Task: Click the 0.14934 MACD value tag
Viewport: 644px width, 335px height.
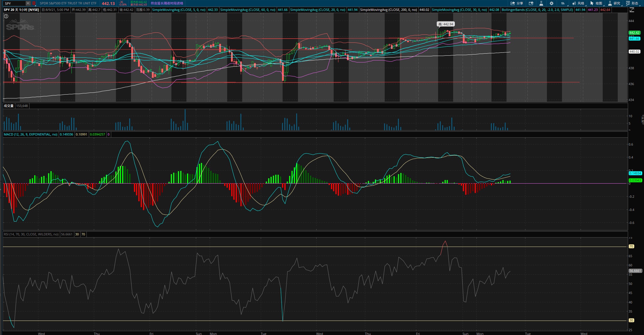Action: (635, 173)
